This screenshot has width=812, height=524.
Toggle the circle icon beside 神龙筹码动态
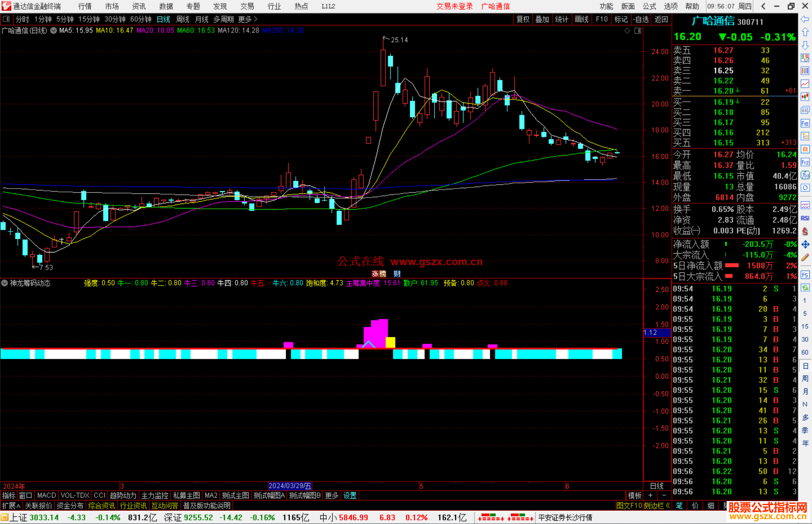(5, 283)
